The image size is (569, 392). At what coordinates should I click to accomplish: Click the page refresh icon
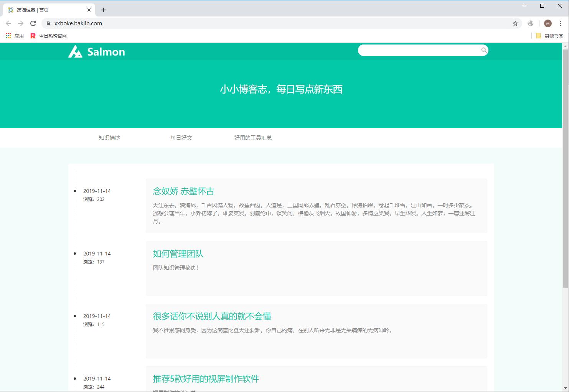pos(33,23)
